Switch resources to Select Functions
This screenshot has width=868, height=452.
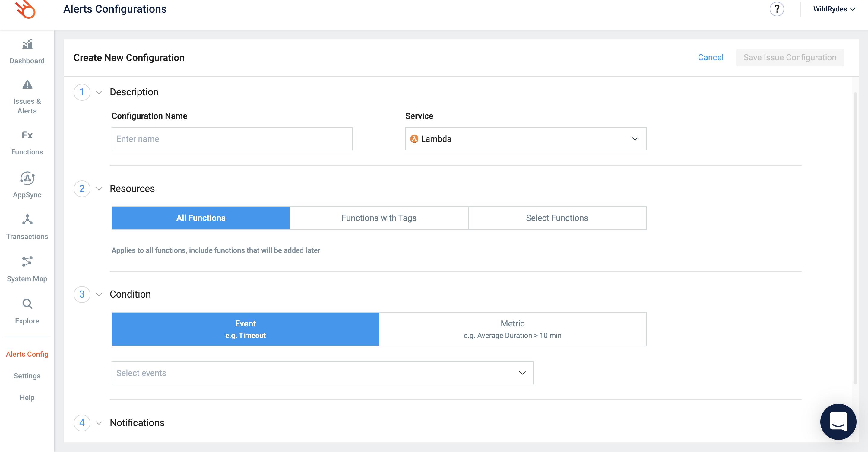(x=557, y=218)
